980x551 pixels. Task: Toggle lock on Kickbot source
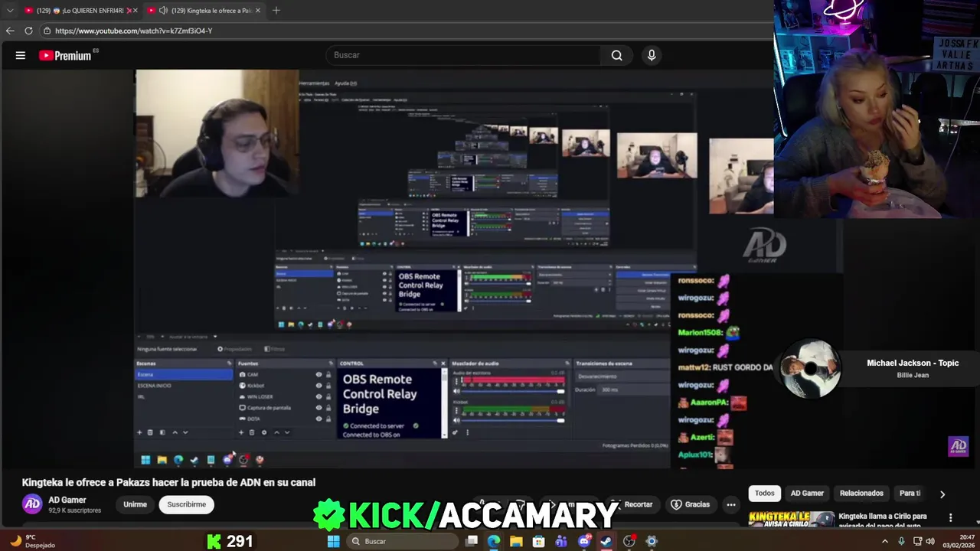tap(328, 386)
